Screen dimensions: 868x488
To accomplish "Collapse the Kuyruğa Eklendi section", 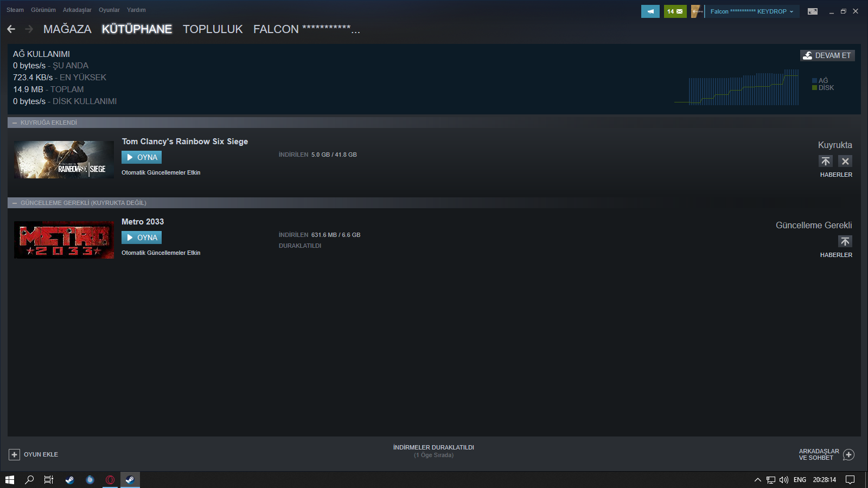I will pos(15,123).
